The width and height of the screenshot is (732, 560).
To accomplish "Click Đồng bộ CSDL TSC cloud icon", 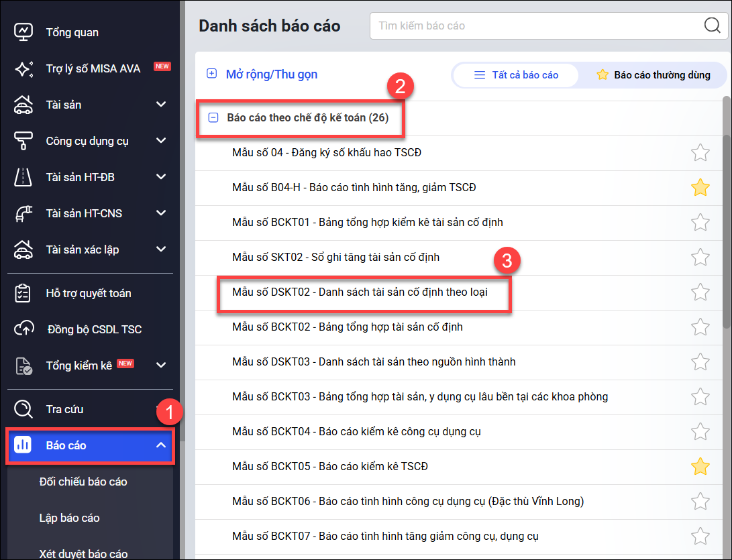I will 23,329.
